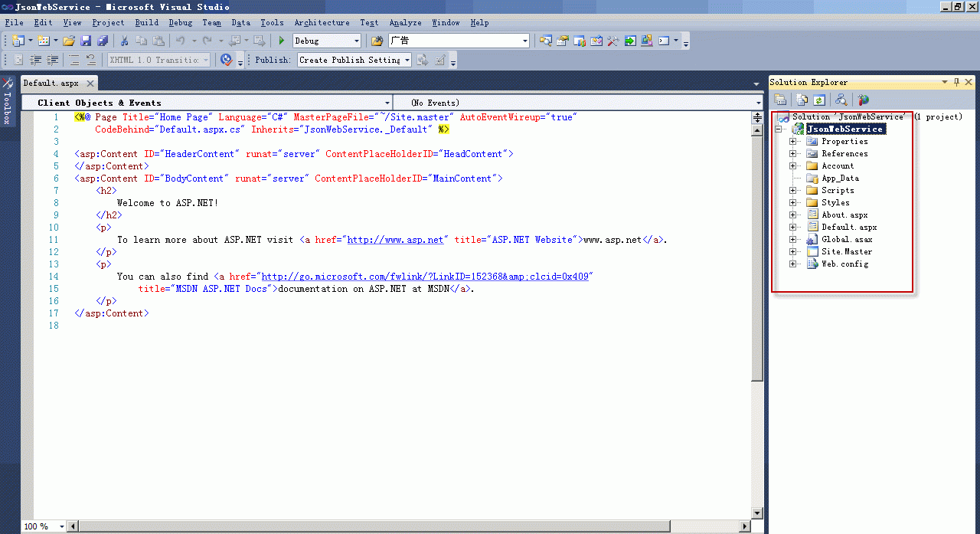Save Default.aspx with the Save icon
This screenshot has height=534, width=980.
point(86,41)
